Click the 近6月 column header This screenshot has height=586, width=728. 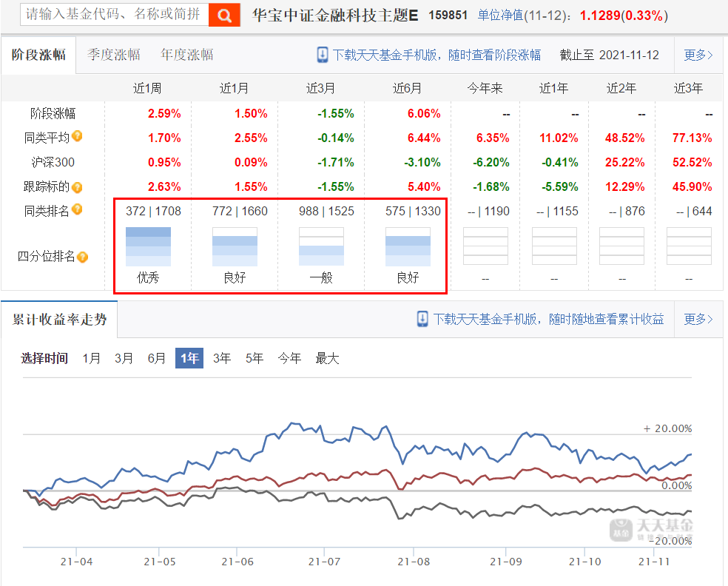(x=407, y=88)
